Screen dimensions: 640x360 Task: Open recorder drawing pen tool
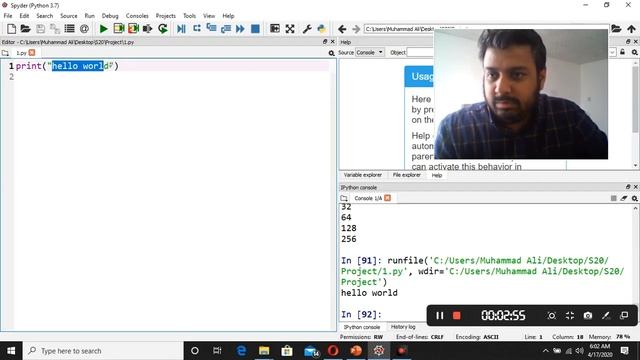606,316
